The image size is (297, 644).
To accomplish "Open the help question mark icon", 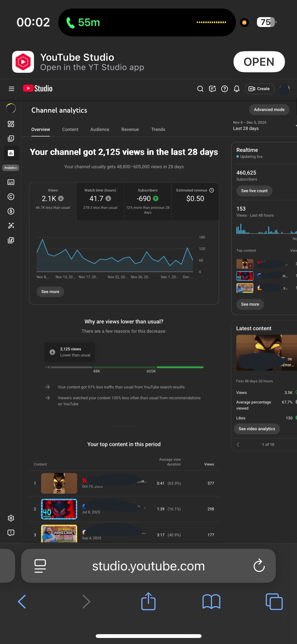I will click(224, 89).
